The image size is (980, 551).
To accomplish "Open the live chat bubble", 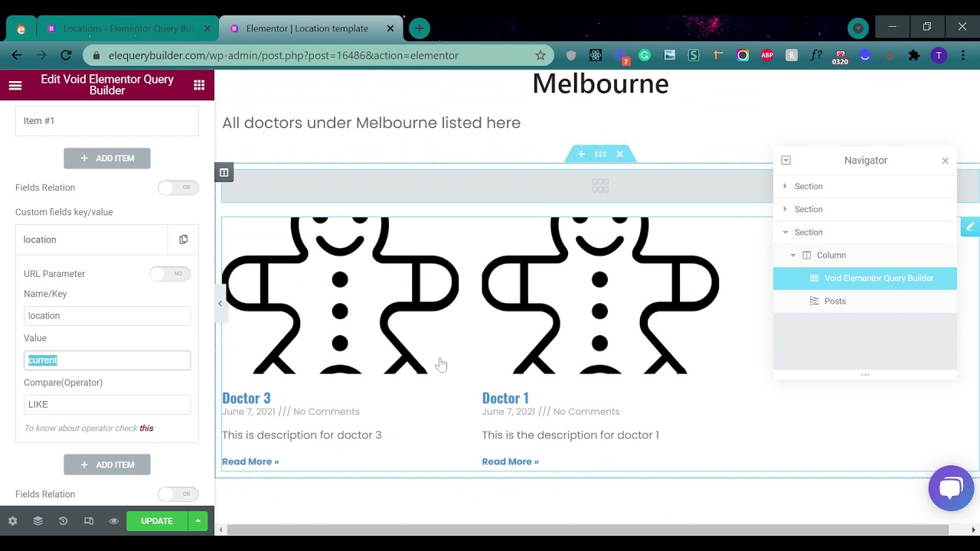I will tap(951, 487).
